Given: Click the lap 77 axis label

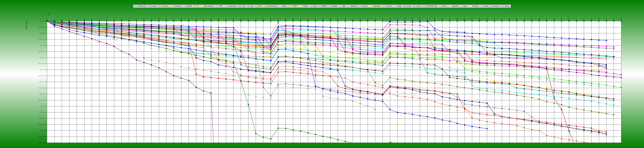Looking at the screenshot, I should (x=621, y=19).
